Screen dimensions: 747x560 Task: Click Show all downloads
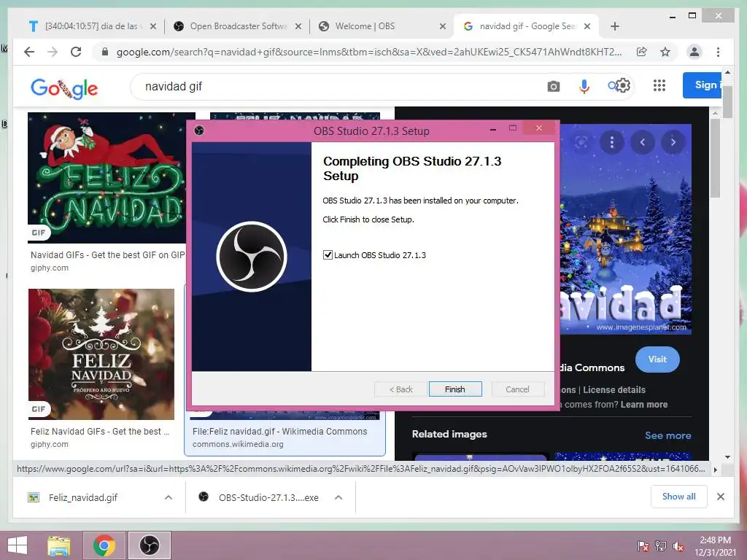click(x=678, y=497)
